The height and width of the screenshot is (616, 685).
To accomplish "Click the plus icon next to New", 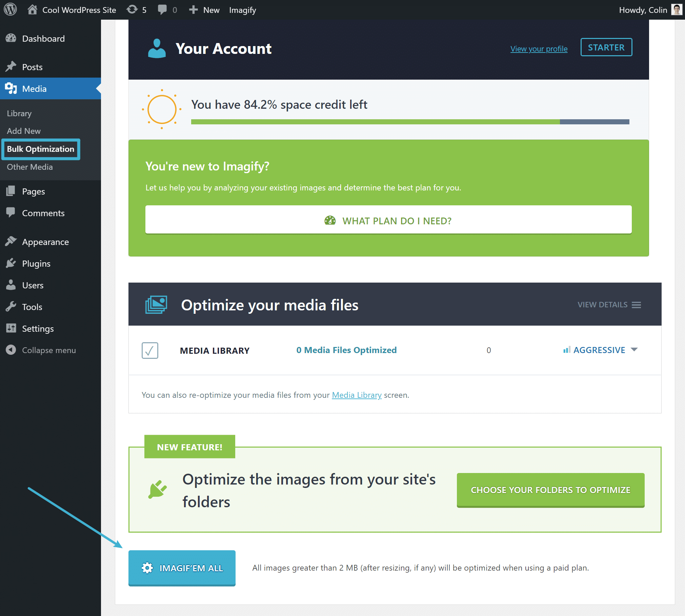I will [193, 10].
